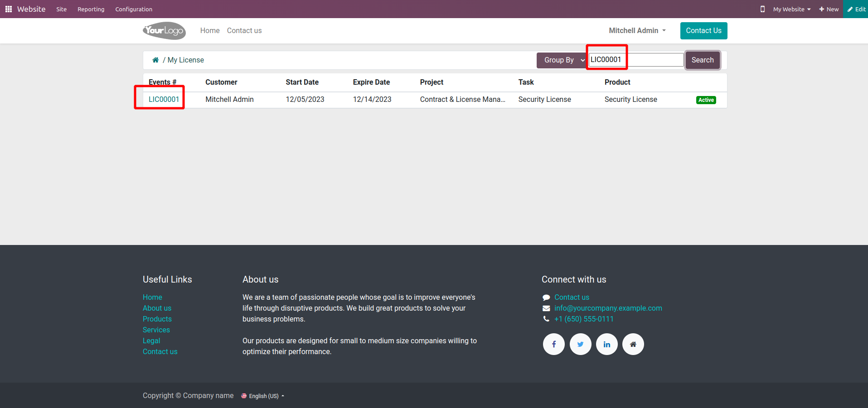
Task: Click the About us footer link
Action: click(x=157, y=308)
